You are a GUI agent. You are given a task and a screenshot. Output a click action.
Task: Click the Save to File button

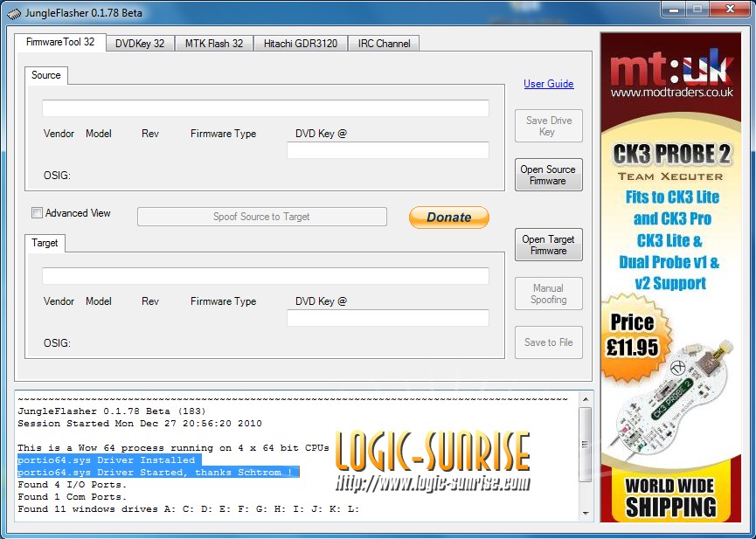549,342
